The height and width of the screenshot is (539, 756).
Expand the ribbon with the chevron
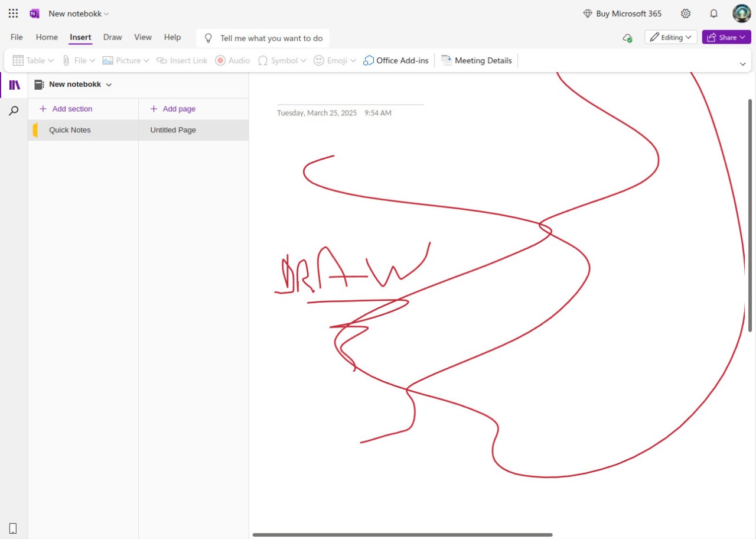pyautogui.click(x=742, y=64)
